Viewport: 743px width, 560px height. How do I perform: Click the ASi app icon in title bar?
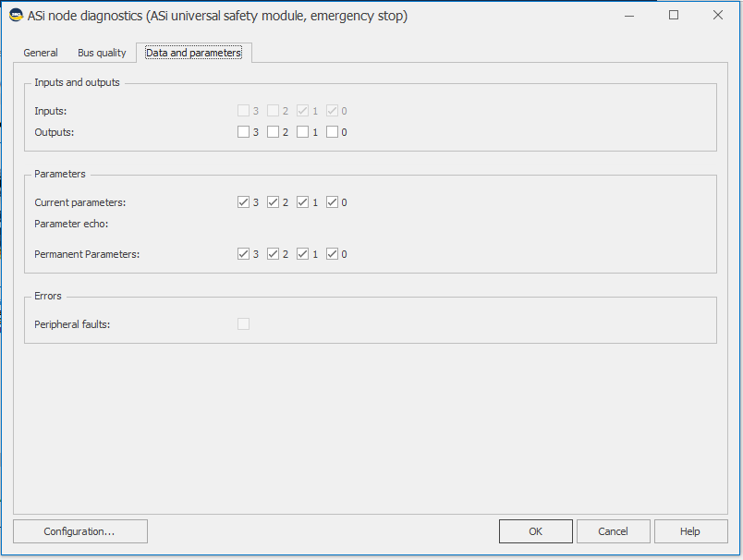click(x=16, y=16)
